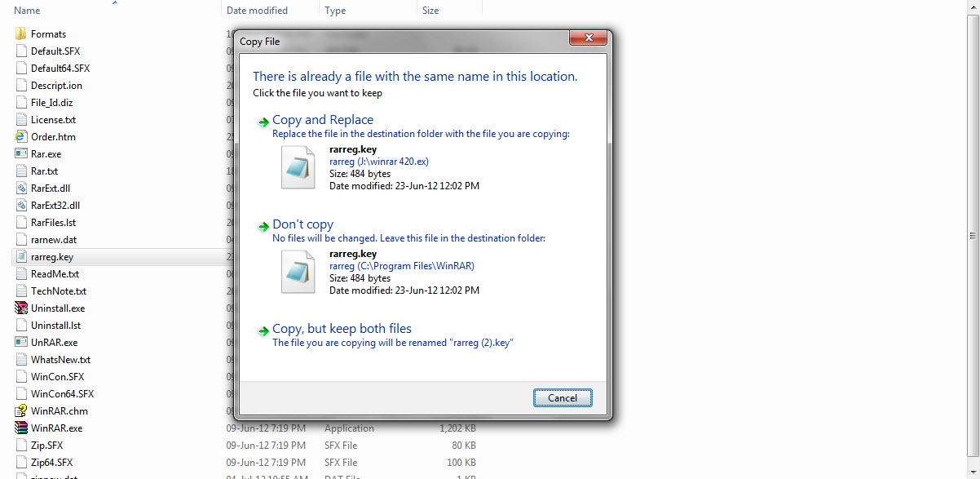980x479 pixels.
Task: Sort file list by Type column
Action: point(335,11)
